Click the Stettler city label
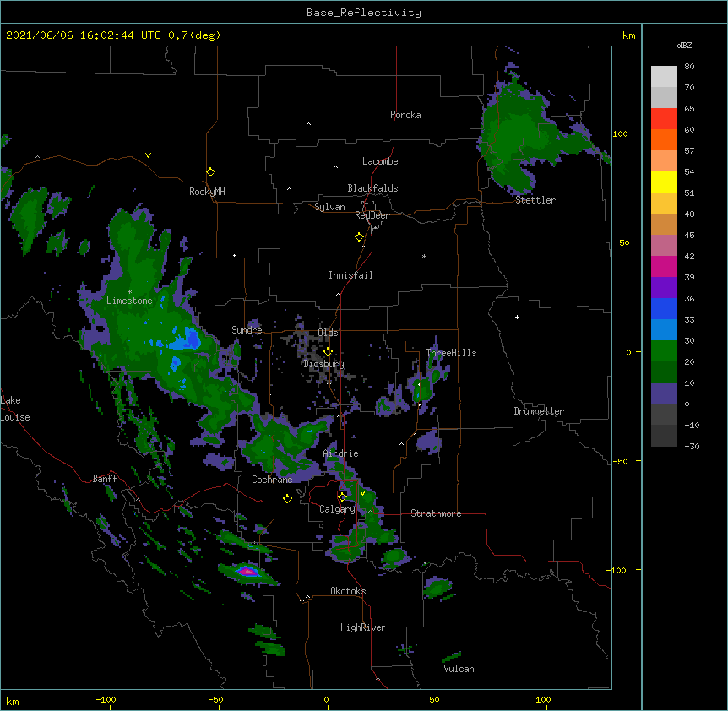Viewport: 728px width, 711px height. point(535,200)
